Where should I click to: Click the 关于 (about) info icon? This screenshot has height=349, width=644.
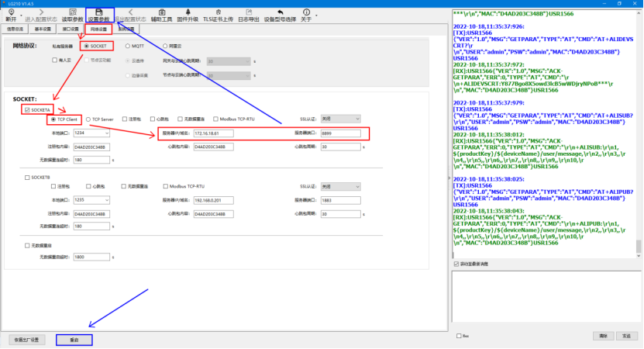click(x=306, y=16)
